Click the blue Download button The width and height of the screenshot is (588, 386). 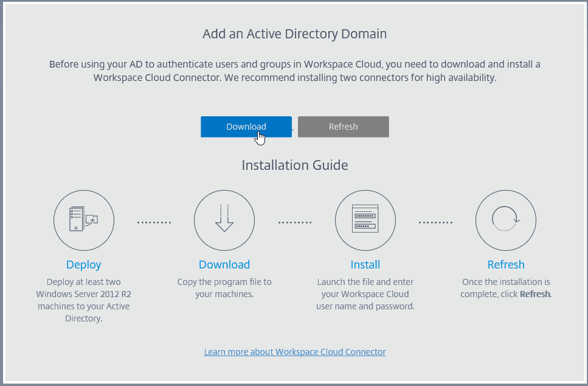(x=246, y=127)
